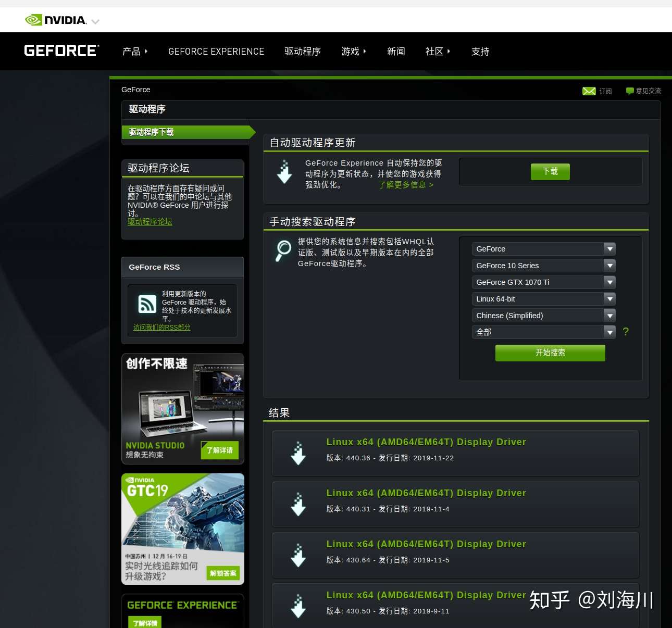Click the 订阅 text link
This screenshot has width=672, height=628.
(x=605, y=91)
